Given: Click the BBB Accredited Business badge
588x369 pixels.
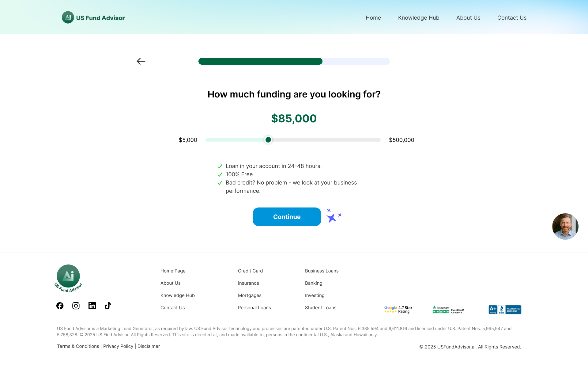Looking at the screenshot, I should click(505, 310).
